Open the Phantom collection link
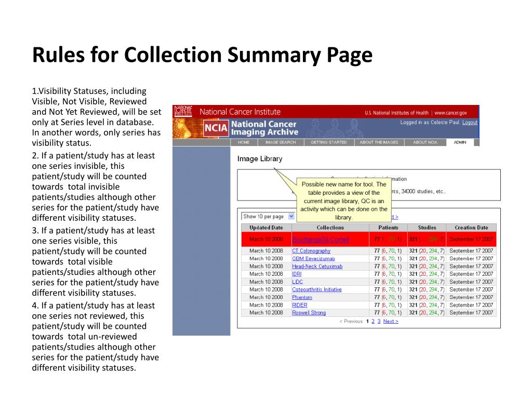Image resolution: width=532 pixels, height=399 pixels. pyautogui.click(x=302, y=297)
